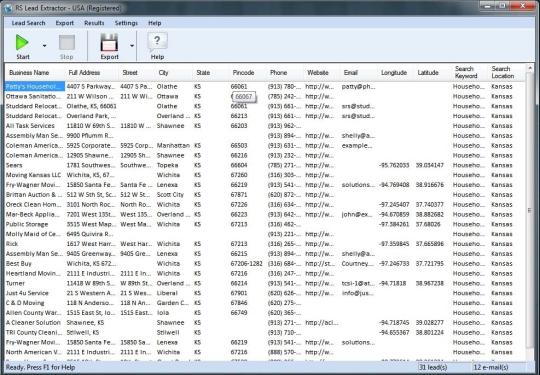Sort by the Business Name column header
Screen dimensions: 540x375
35,73
